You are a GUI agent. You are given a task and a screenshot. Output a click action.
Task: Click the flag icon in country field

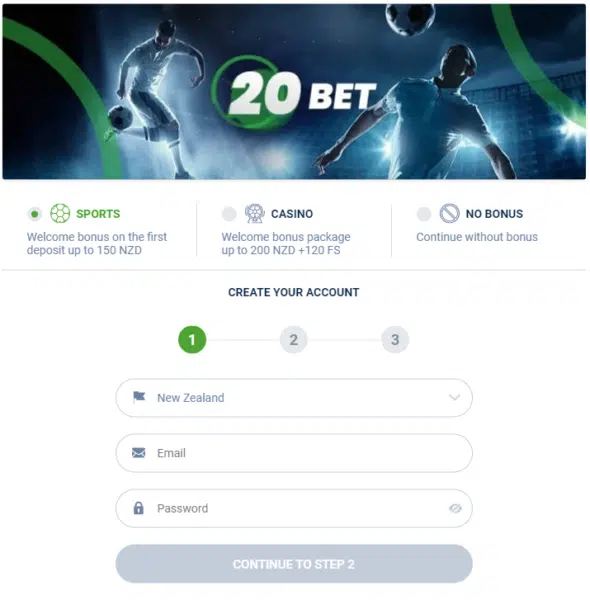pyautogui.click(x=139, y=397)
